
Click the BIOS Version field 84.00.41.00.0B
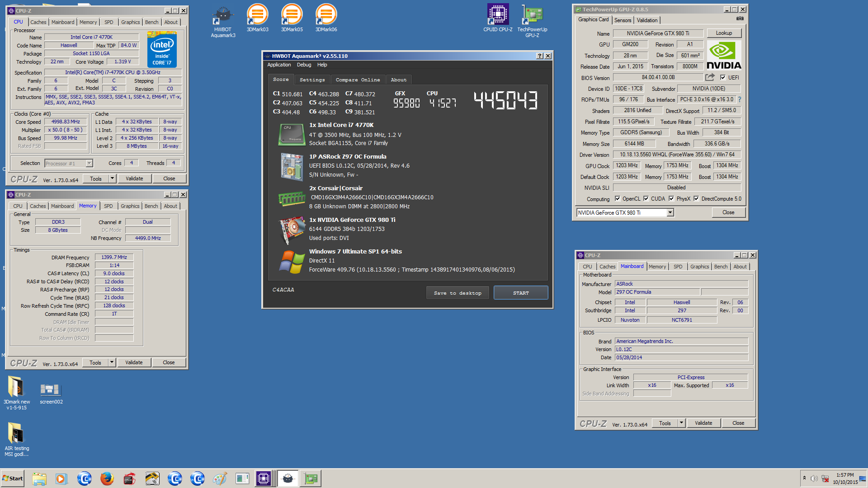pos(658,77)
